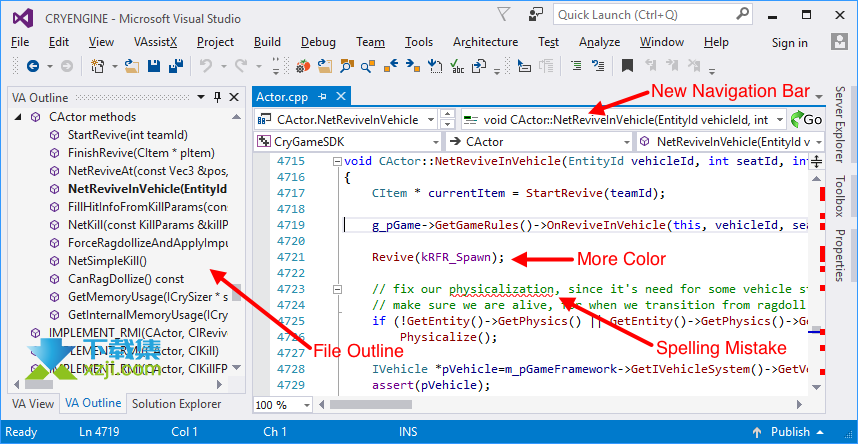Click the uncomment selection icon
Screen dimensions: 858x444
click(x=599, y=66)
